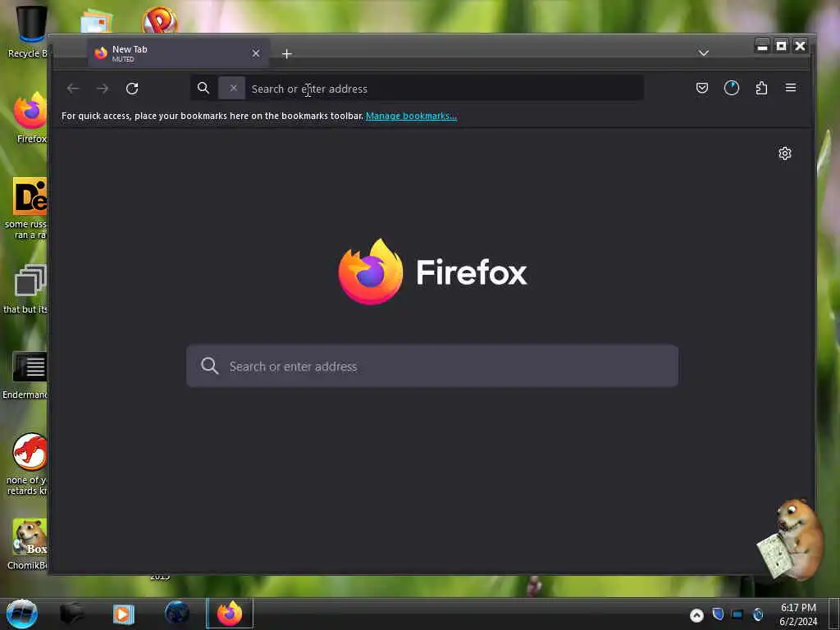
Task: Open the Save to Pocket icon
Action: [702, 88]
